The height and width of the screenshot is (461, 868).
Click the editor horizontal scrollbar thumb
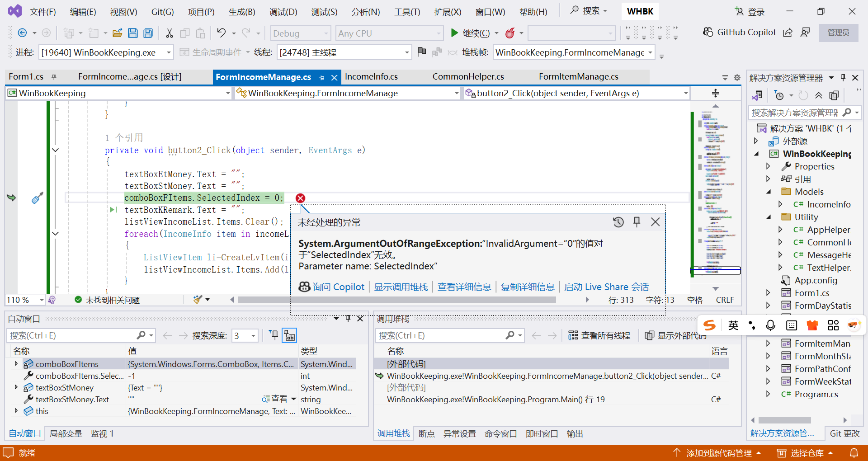(396, 300)
